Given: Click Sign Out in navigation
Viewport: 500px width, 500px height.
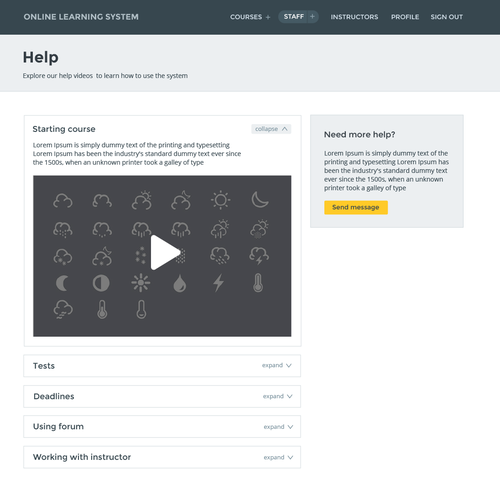Looking at the screenshot, I should (447, 17).
